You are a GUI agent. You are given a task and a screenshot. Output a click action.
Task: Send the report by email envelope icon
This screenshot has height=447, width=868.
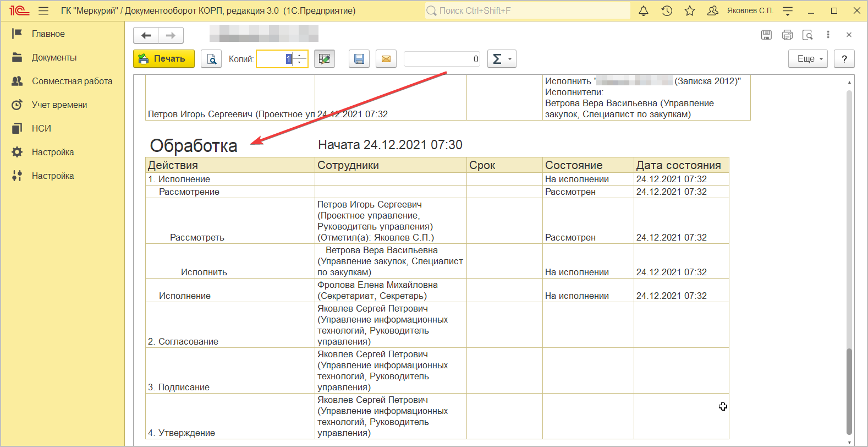386,59
